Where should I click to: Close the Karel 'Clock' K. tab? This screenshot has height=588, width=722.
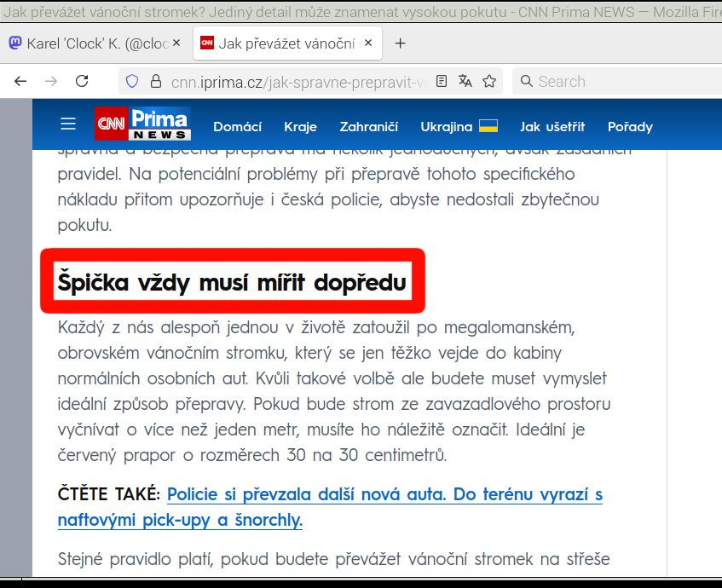(176, 43)
